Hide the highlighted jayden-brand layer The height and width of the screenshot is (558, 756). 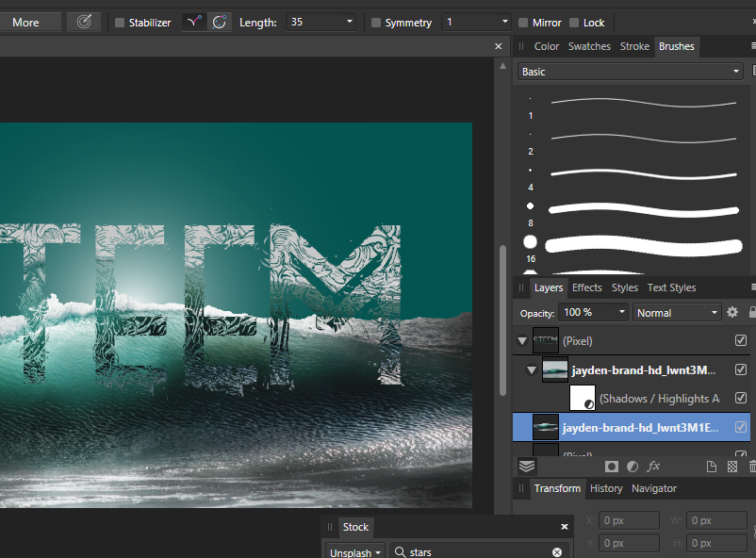[x=741, y=427]
